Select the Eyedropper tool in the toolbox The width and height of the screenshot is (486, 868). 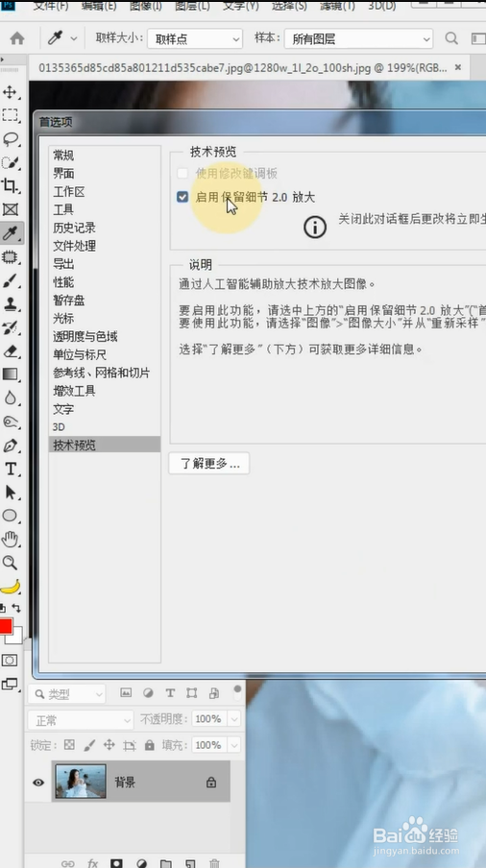[10, 233]
